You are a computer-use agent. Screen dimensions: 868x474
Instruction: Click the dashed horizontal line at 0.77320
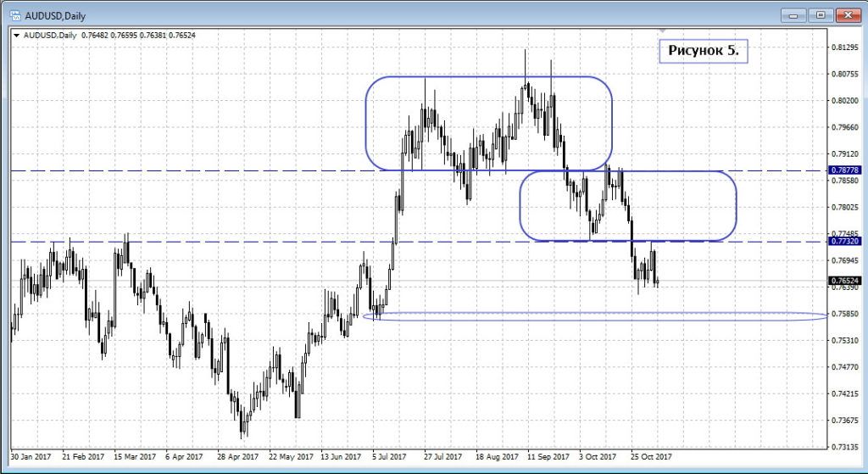(254, 242)
